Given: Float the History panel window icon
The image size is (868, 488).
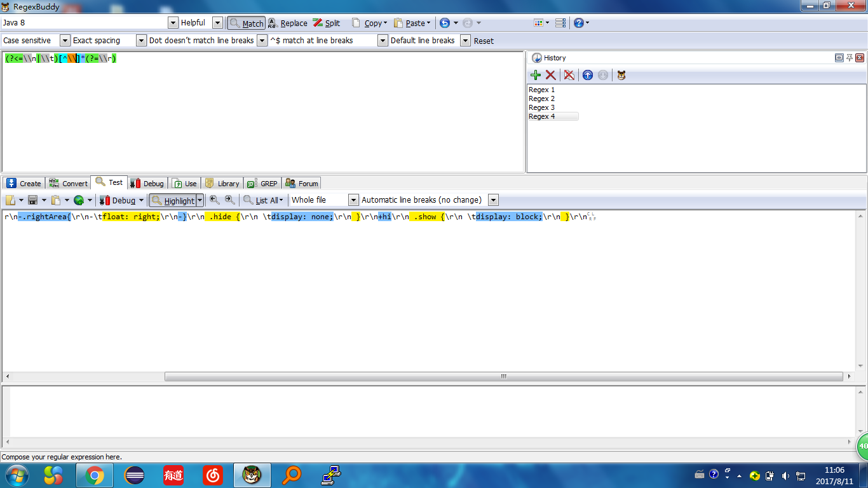Looking at the screenshot, I should [x=839, y=58].
